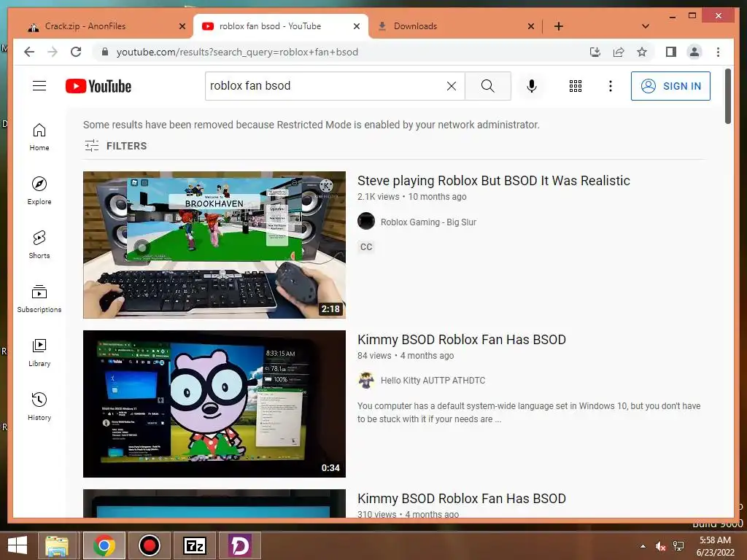Click the CC badge under first video
Screen dimensions: 747x560
366,246
